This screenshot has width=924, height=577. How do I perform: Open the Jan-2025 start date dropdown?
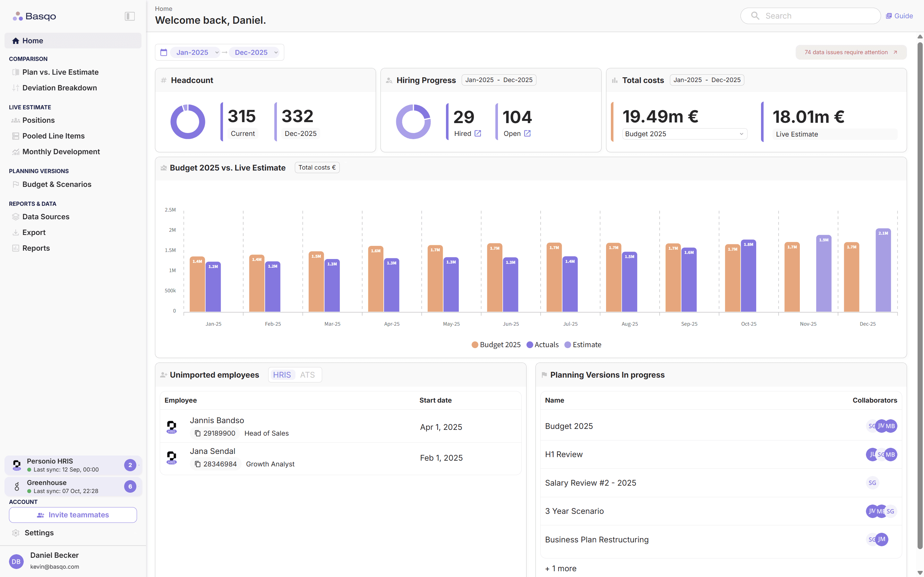click(x=195, y=52)
